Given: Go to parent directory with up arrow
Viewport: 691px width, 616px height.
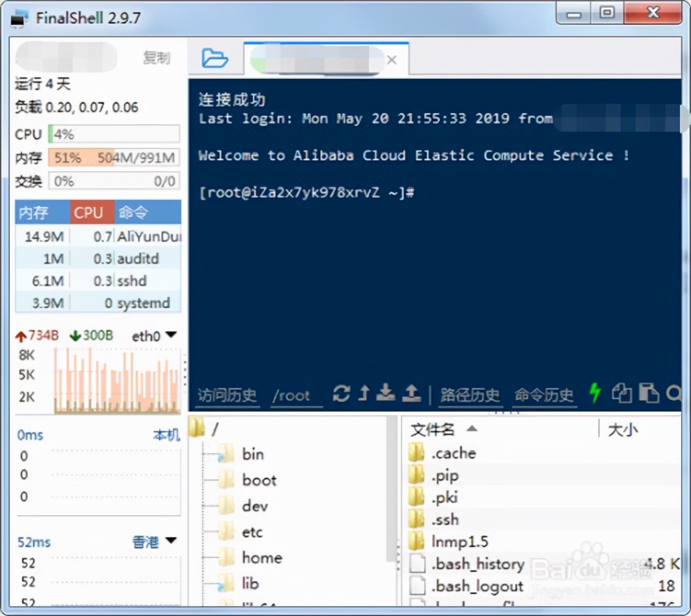Looking at the screenshot, I should coord(363,394).
